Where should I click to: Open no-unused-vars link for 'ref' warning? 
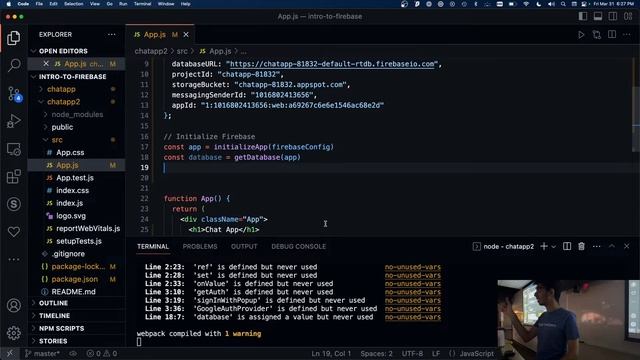[413, 267]
